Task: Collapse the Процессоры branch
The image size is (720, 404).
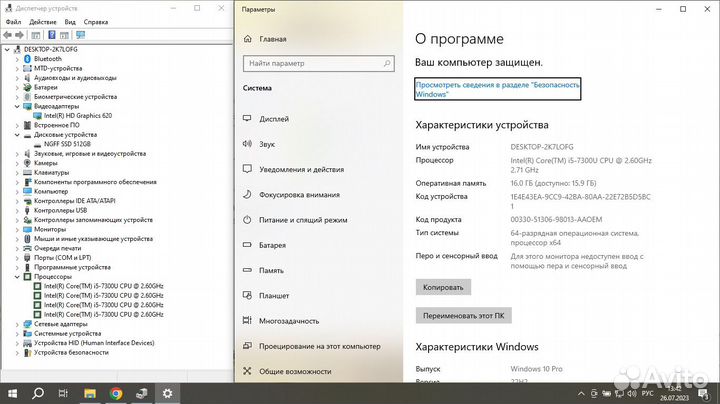Action: tap(17, 277)
